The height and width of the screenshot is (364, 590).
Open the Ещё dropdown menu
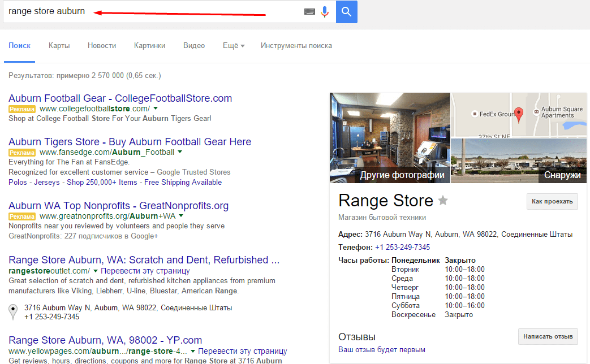pyautogui.click(x=233, y=46)
